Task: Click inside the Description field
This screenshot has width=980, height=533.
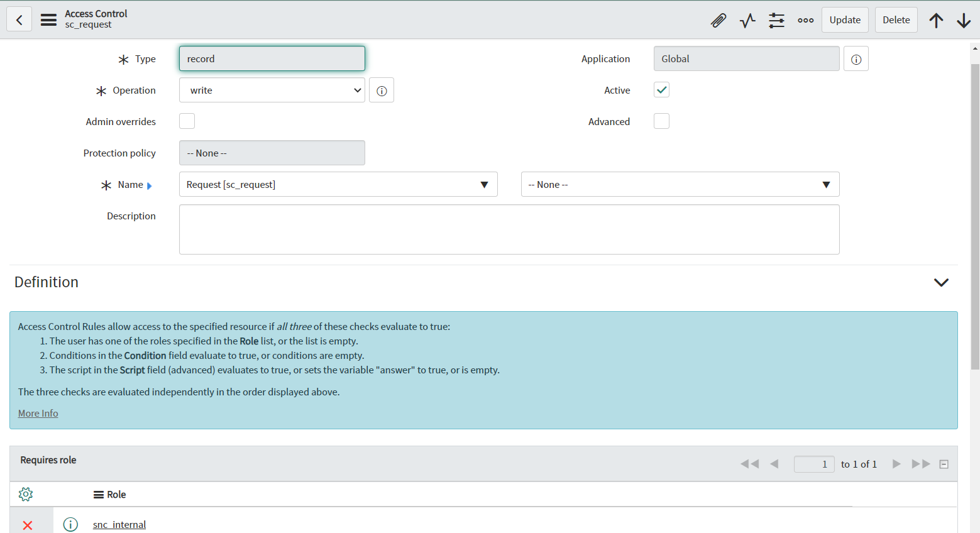Action: (509, 229)
